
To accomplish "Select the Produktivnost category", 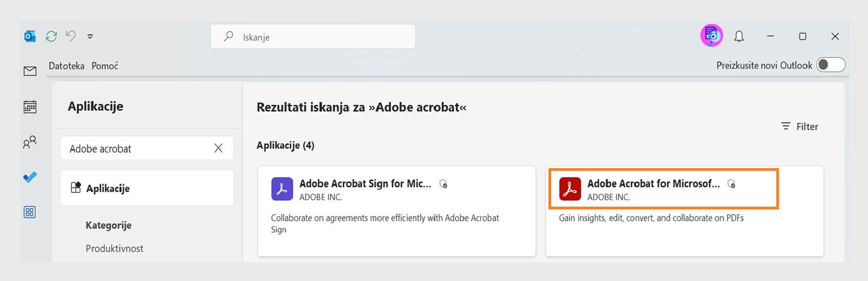I will pyautogui.click(x=114, y=248).
